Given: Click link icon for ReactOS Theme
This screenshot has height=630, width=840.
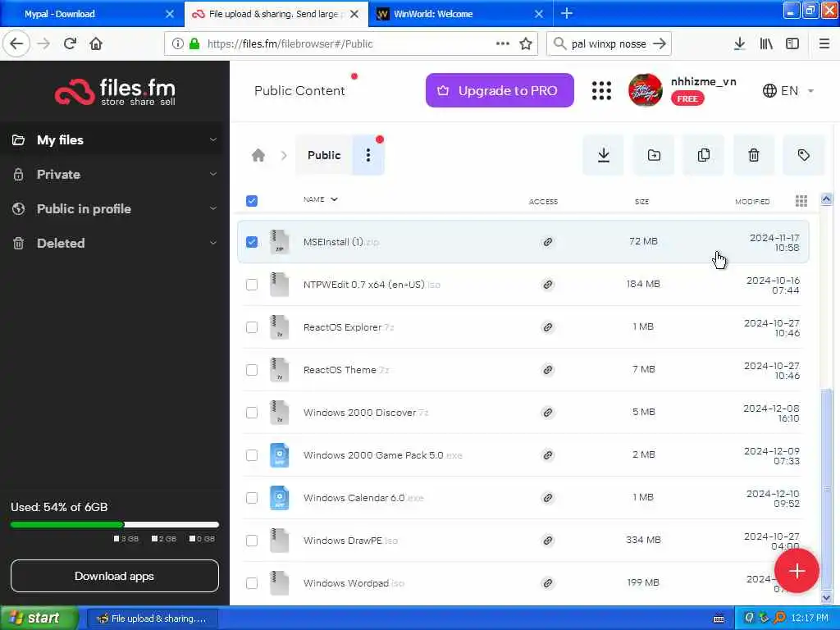Looking at the screenshot, I should tap(547, 370).
